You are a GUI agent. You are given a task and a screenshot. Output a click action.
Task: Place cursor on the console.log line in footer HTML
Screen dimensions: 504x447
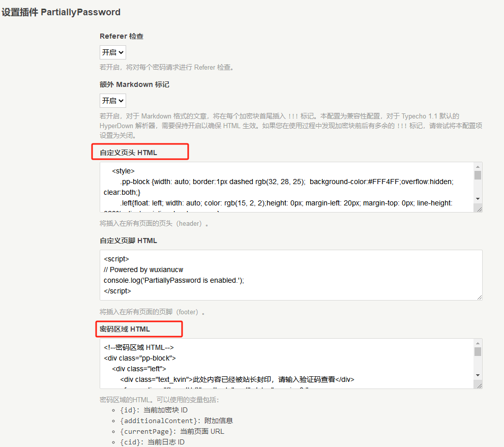point(174,280)
